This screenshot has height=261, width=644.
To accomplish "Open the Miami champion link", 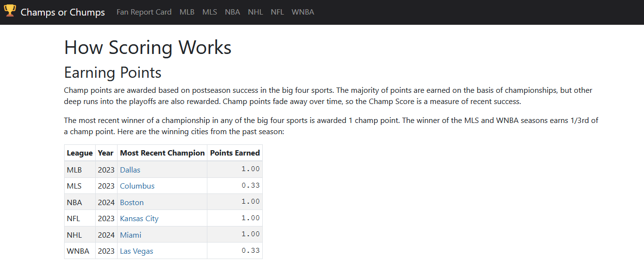I will tap(131, 235).
